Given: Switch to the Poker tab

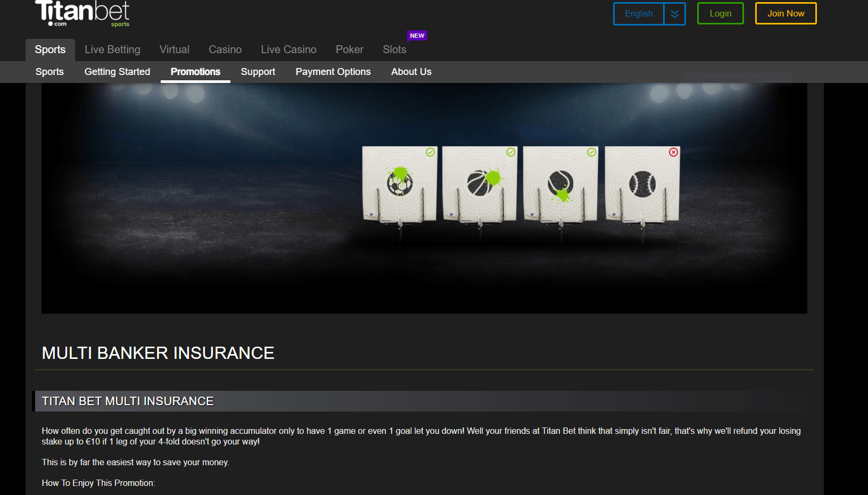Looking at the screenshot, I should (x=350, y=49).
